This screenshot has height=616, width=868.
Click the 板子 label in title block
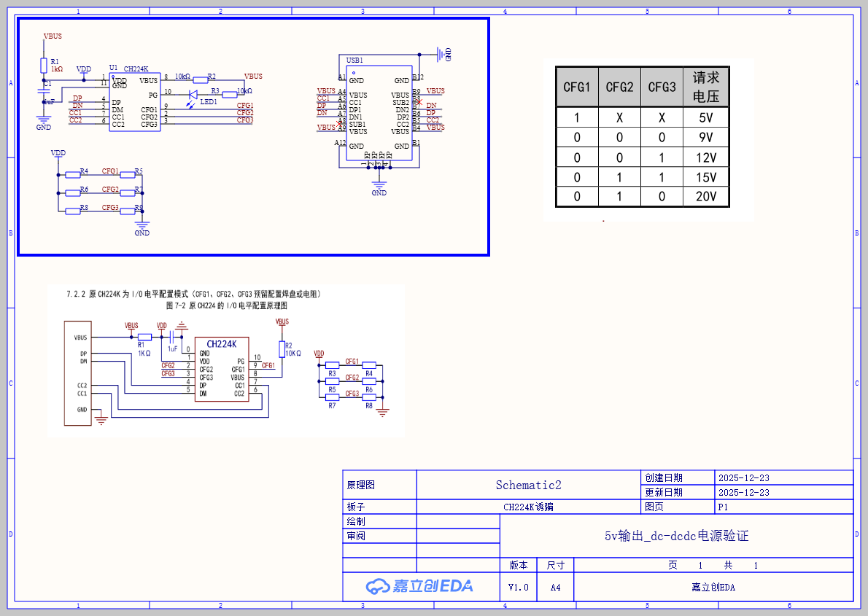point(356,507)
